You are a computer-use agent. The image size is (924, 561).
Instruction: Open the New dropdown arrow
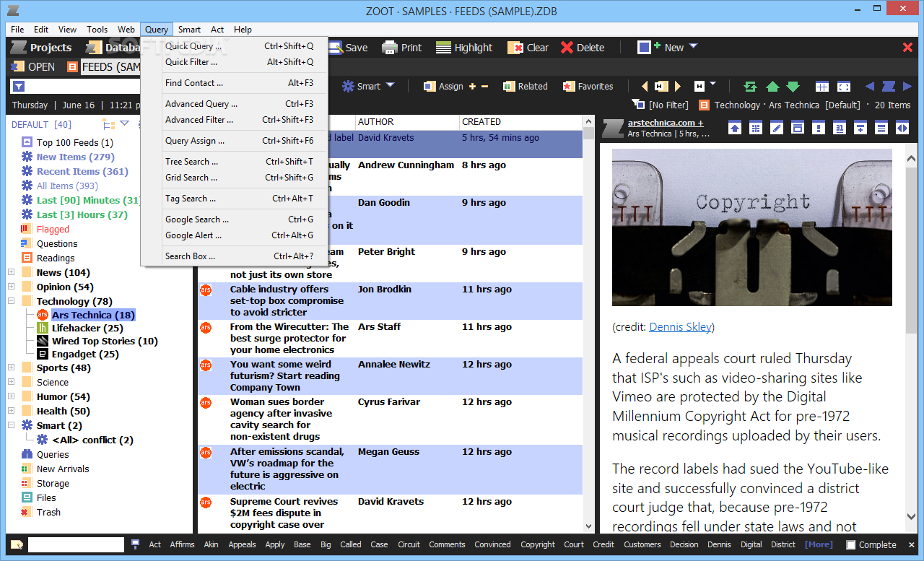693,47
